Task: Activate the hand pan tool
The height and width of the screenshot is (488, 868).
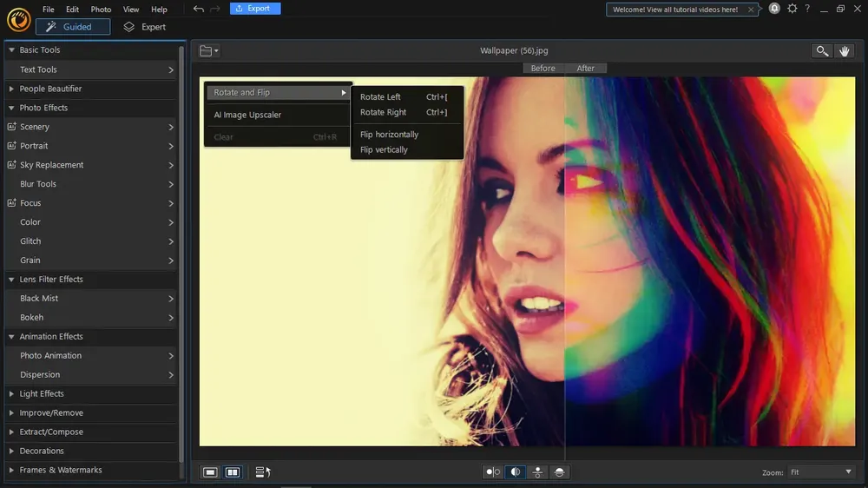Action: pyautogui.click(x=845, y=51)
